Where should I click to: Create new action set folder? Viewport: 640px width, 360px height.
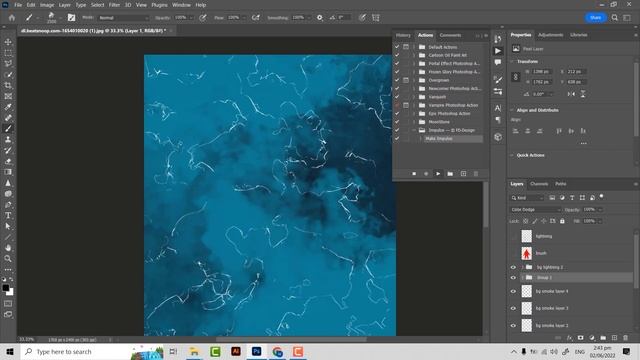coord(450,174)
